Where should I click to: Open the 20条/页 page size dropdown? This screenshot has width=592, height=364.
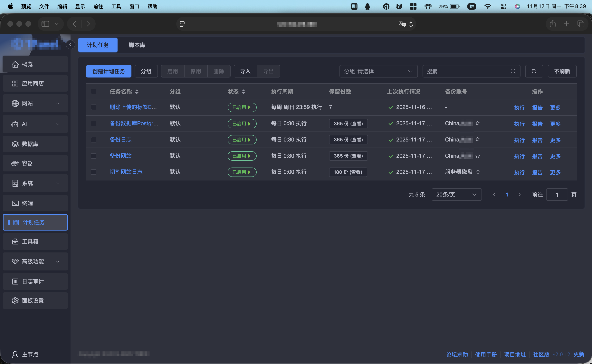[x=457, y=195]
